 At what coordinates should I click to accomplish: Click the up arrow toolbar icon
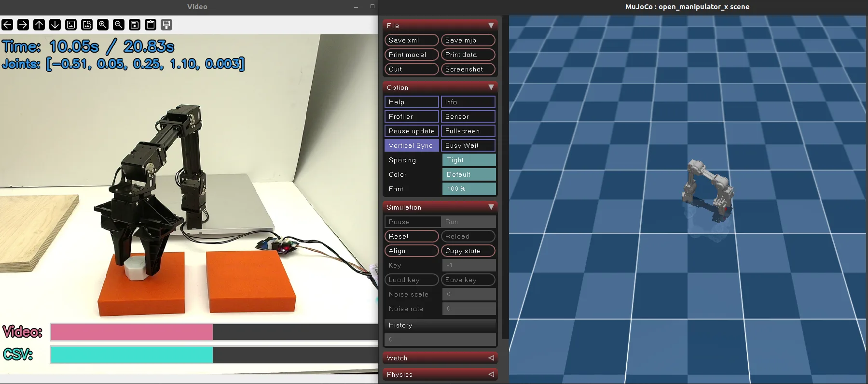coord(39,25)
